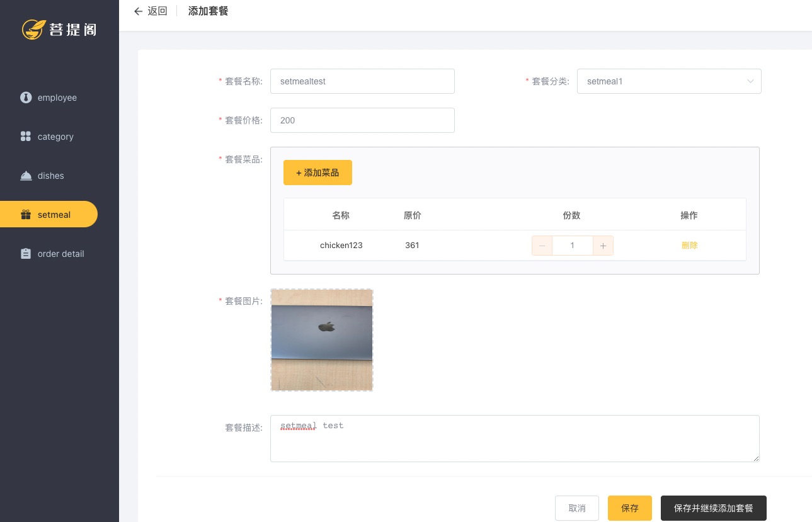Click the 套餐描述 text area

tap(515, 438)
